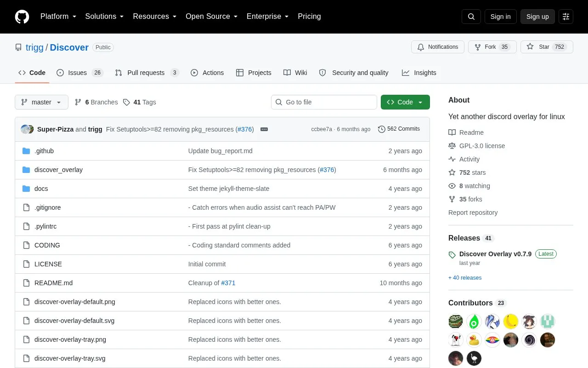Click the Sign in link
This screenshot has width=588, height=368.
(x=500, y=17)
